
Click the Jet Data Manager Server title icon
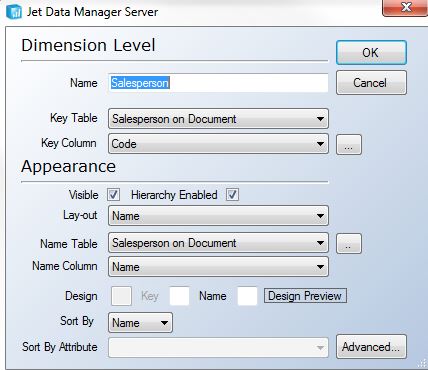click(x=14, y=12)
